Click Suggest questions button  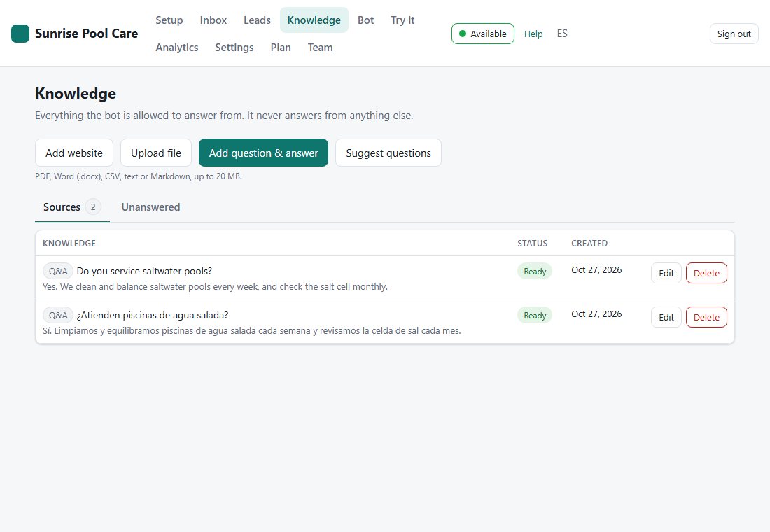pos(388,153)
